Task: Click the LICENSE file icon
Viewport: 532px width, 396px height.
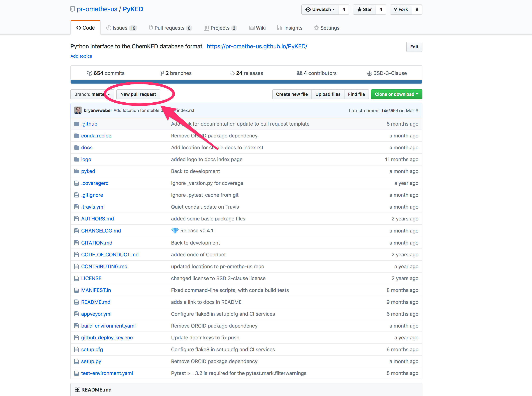Action: point(77,278)
